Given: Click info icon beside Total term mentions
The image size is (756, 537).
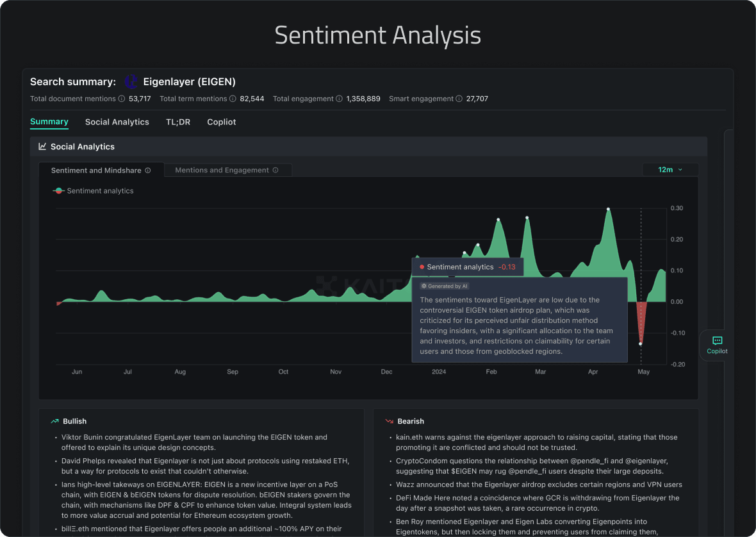Looking at the screenshot, I should [233, 99].
